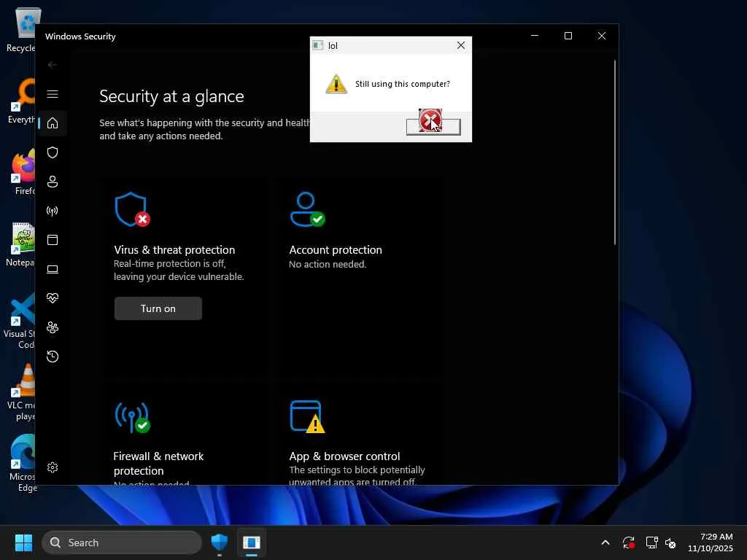Select the Recycle Bin desktop icon
747x560 pixels.
click(21, 30)
